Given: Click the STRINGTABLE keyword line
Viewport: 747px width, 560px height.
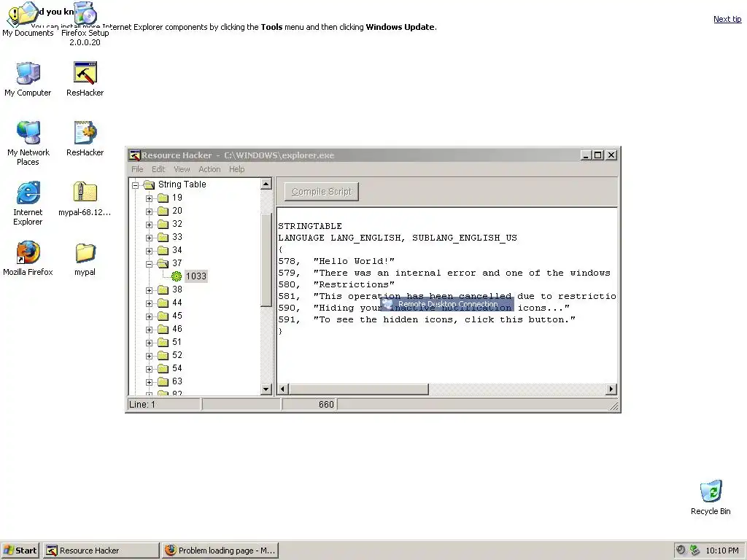Looking at the screenshot, I should (x=310, y=226).
